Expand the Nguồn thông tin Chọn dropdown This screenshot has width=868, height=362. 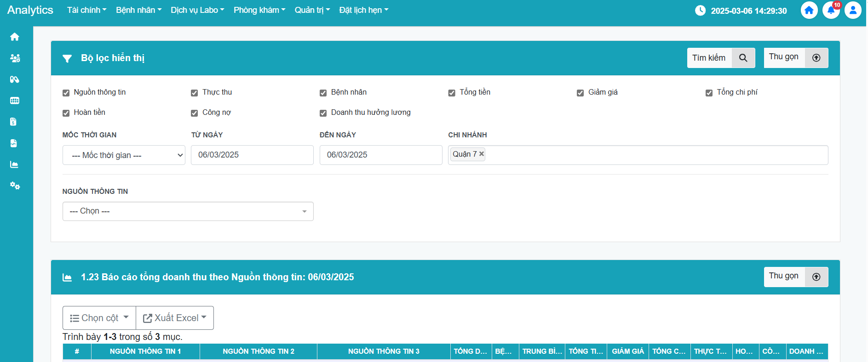pos(188,211)
